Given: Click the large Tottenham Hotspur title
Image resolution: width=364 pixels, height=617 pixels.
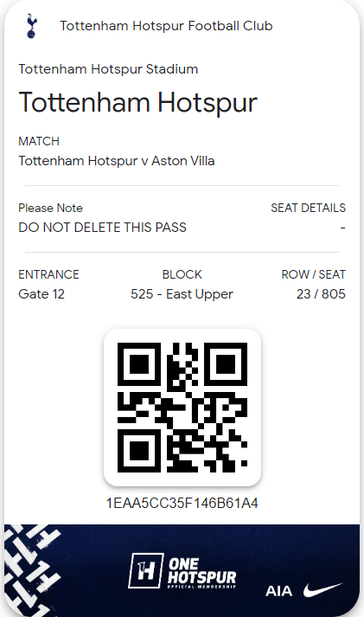Looking at the screenshot, I should click(x=138, y=103).
